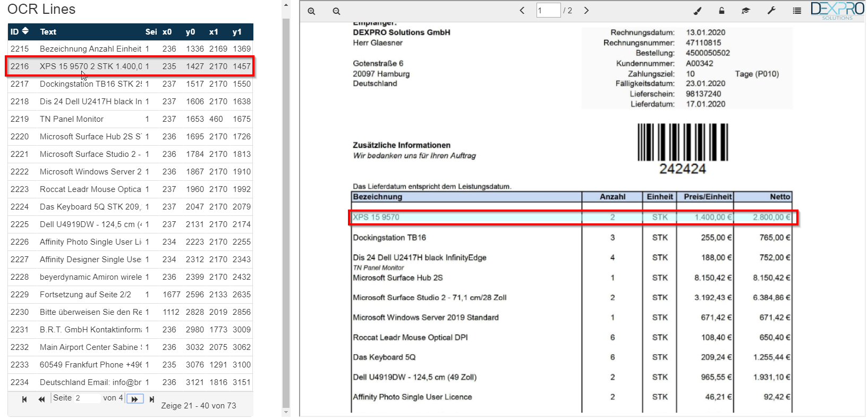Click Preis/Einheit header in invoice table
This screenshot has height=418, width=868.
pos(708,197)
